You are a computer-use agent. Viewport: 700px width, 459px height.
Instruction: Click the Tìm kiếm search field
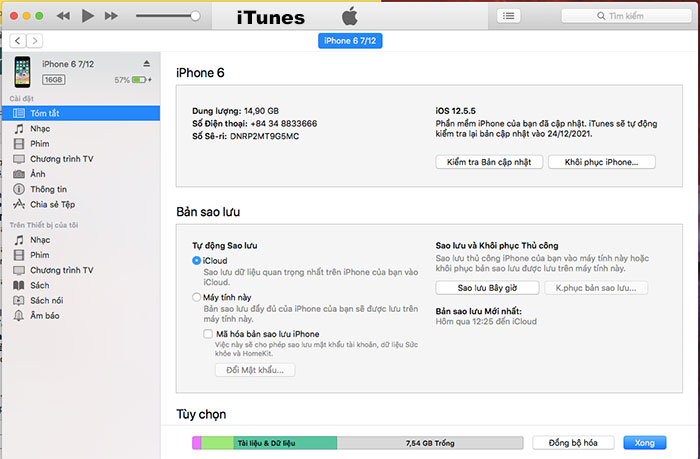click(x=626, y=16)
